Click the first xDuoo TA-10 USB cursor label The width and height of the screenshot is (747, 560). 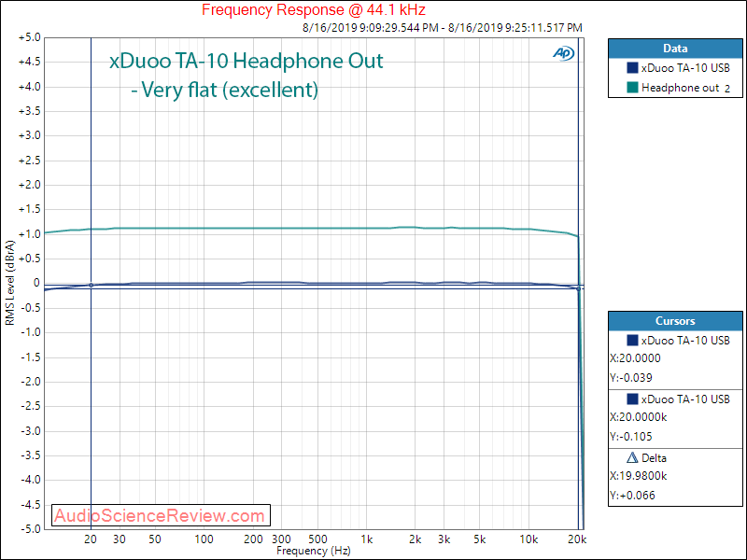click(x=685, y=341)
